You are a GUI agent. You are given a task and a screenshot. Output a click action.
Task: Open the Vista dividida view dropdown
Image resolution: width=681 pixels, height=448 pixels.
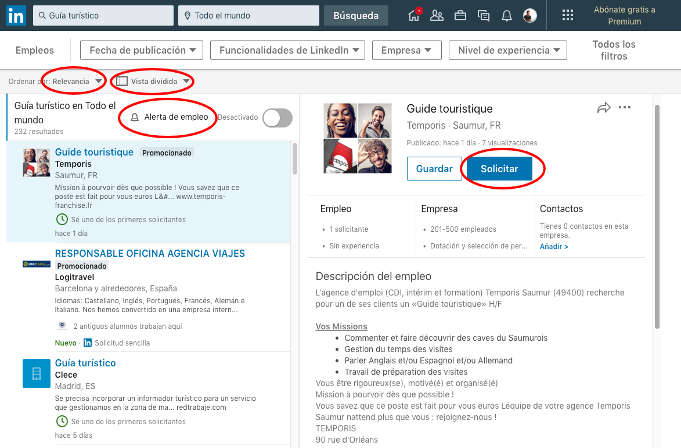pyautogui.click(x=153, y=80)
